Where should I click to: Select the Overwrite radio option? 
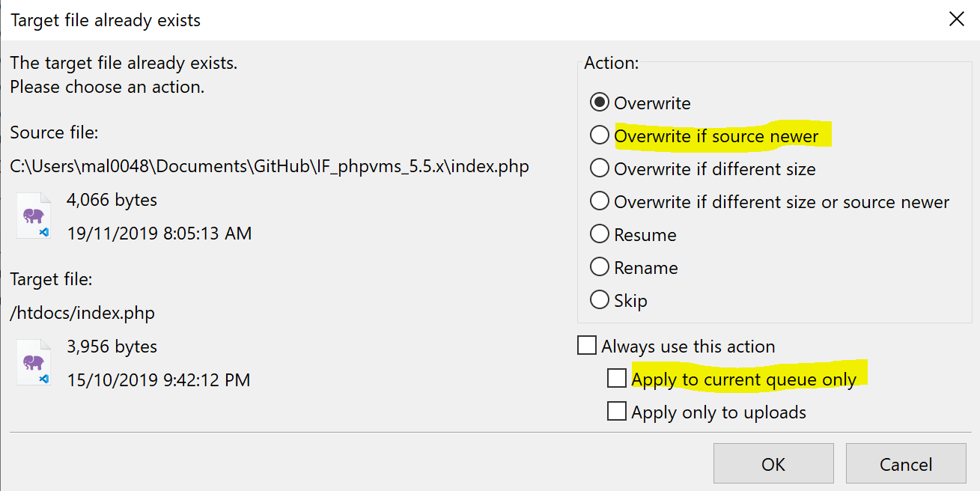point(599,103)
